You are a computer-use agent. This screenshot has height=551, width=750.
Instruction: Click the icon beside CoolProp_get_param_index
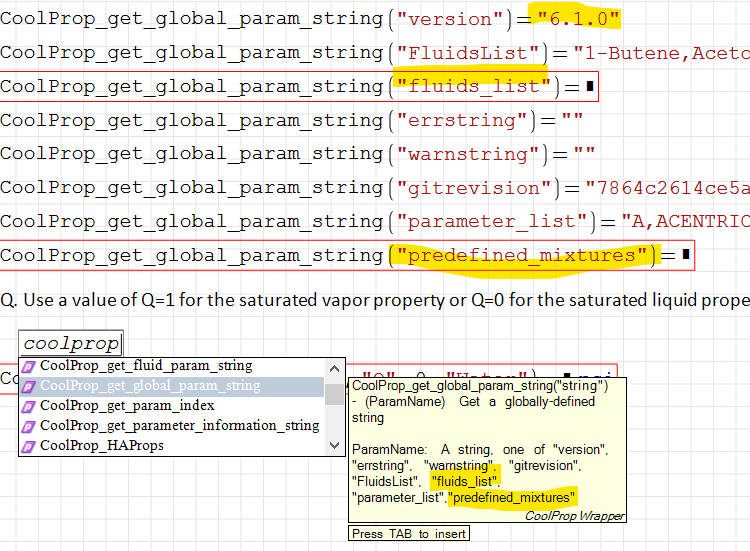[x=29, y=406]
